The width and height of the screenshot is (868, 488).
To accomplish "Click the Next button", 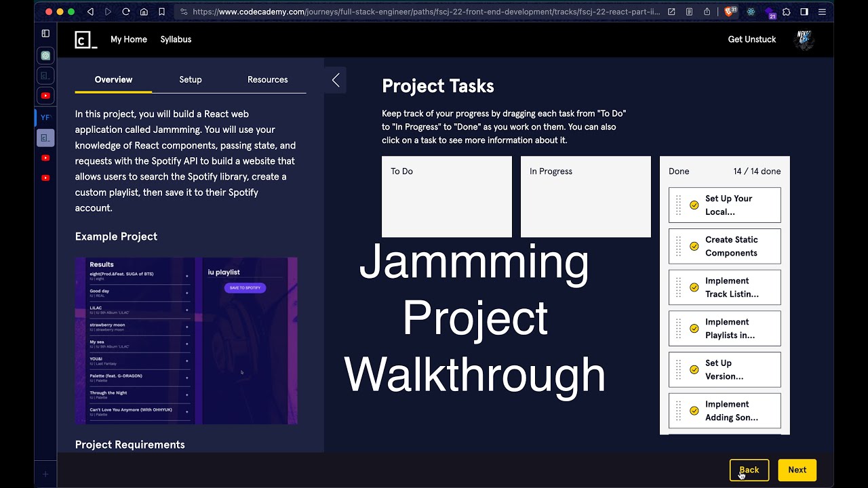I will (x=797, y=470).
